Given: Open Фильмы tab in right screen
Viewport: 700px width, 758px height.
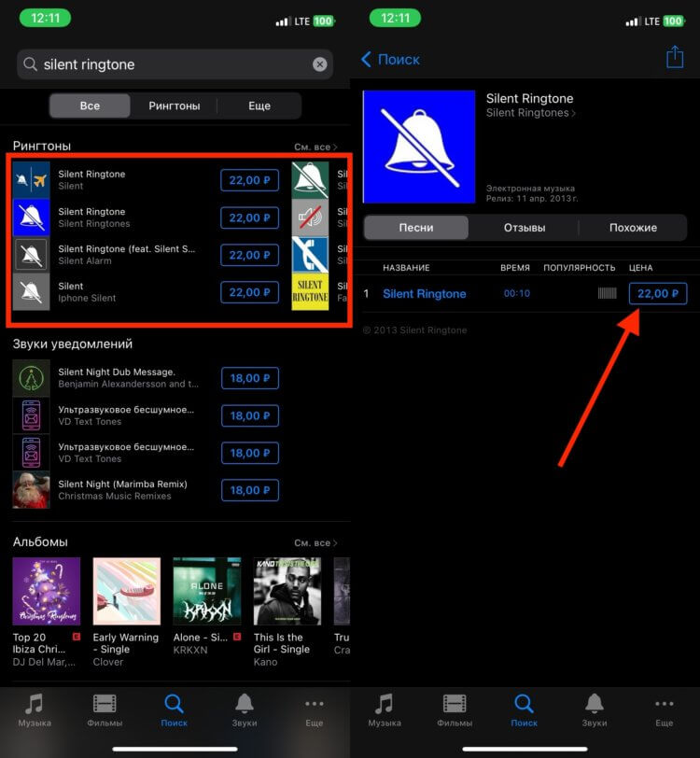Looking at the screenshot, I should pos(455,709).
